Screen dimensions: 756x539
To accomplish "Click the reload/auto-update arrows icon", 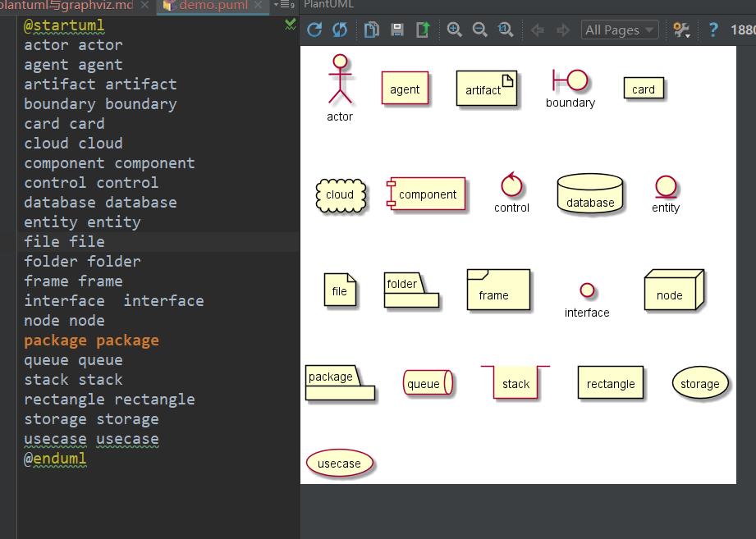I will (340, 30).
